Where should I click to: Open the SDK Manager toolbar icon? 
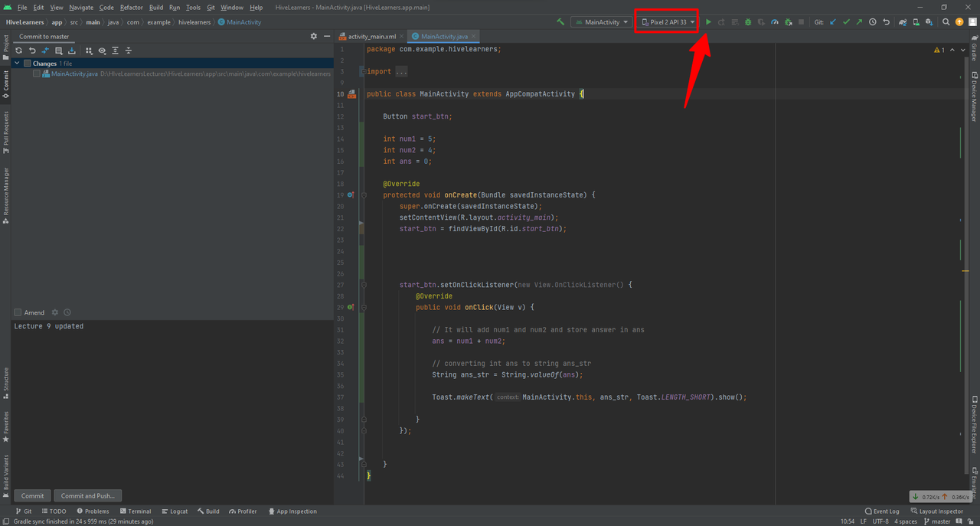(x=929, y=22)
